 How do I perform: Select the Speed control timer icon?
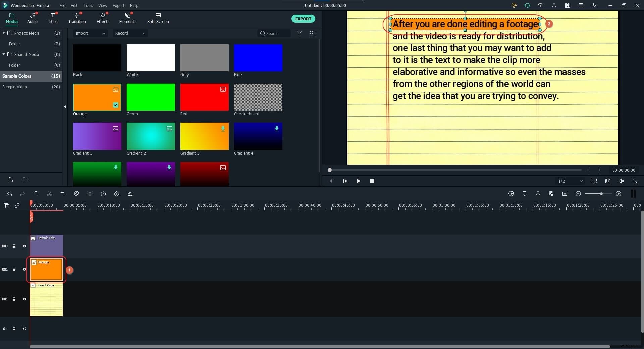pos(103,194)
